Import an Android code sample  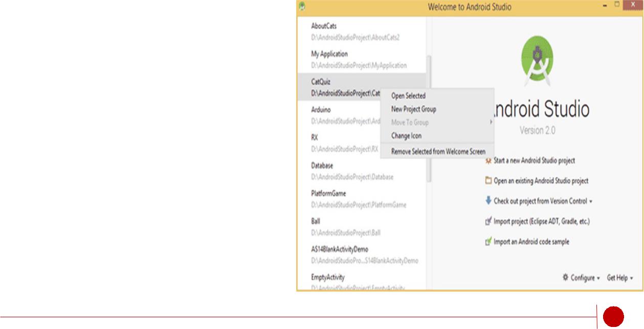[531, 242]
